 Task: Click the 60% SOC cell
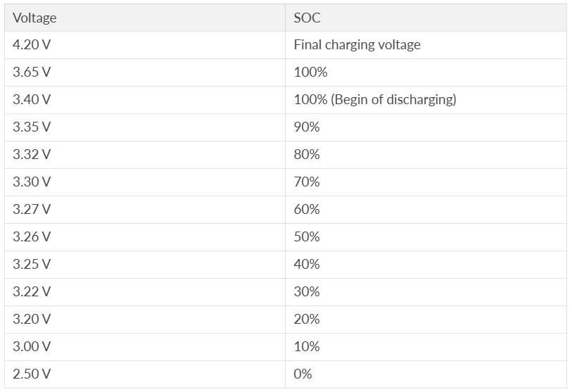point(307,210)
